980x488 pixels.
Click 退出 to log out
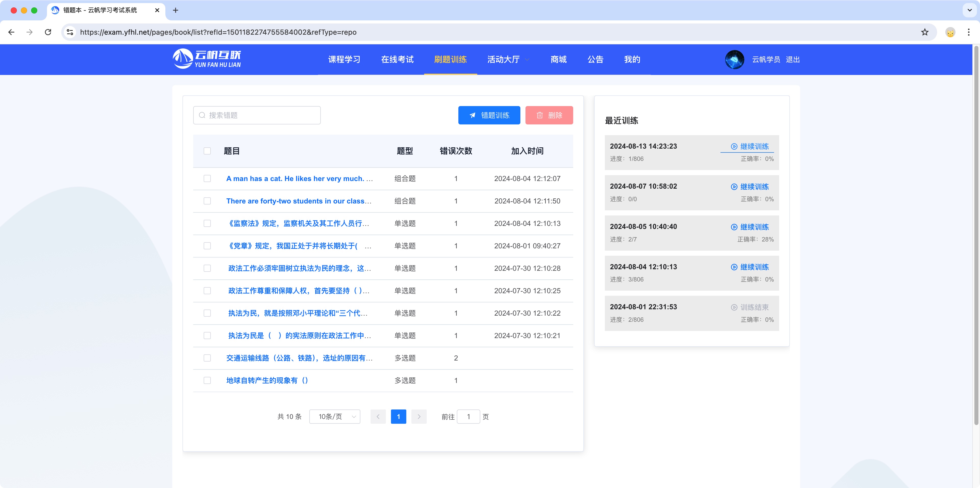click(x=793, y=60)
